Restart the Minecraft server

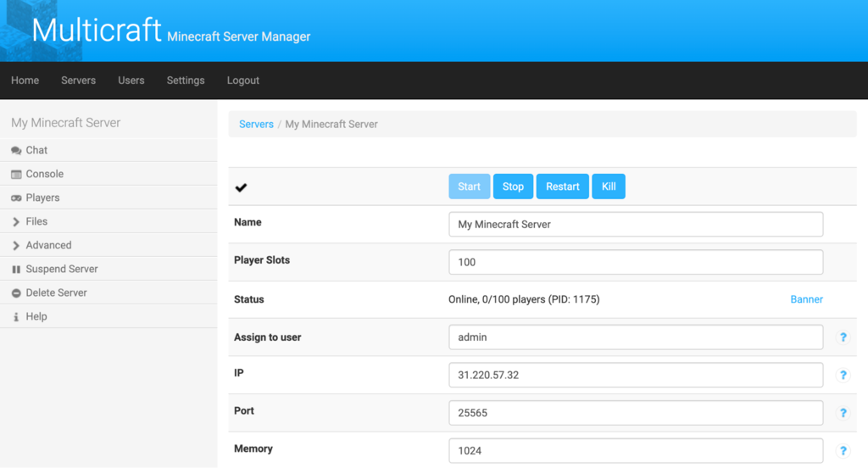click(563, 187)
